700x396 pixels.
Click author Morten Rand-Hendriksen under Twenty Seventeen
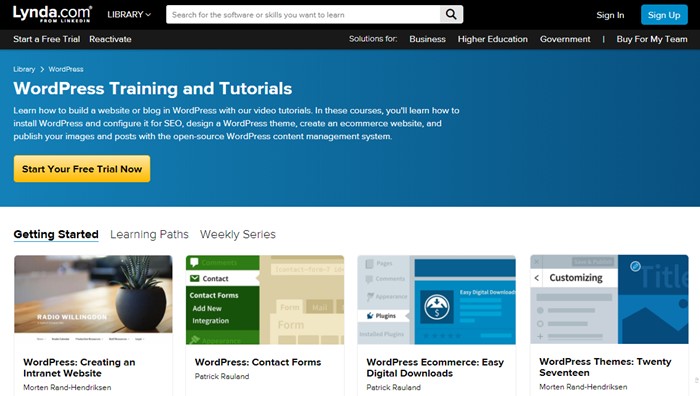pos(583,387)
